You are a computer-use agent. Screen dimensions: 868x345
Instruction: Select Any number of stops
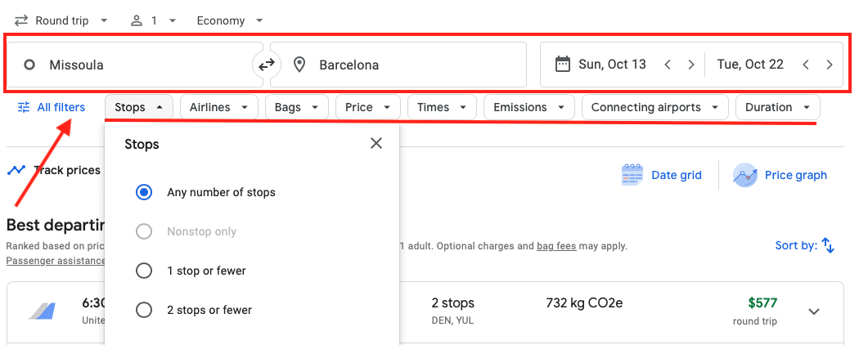click(144, 192)
